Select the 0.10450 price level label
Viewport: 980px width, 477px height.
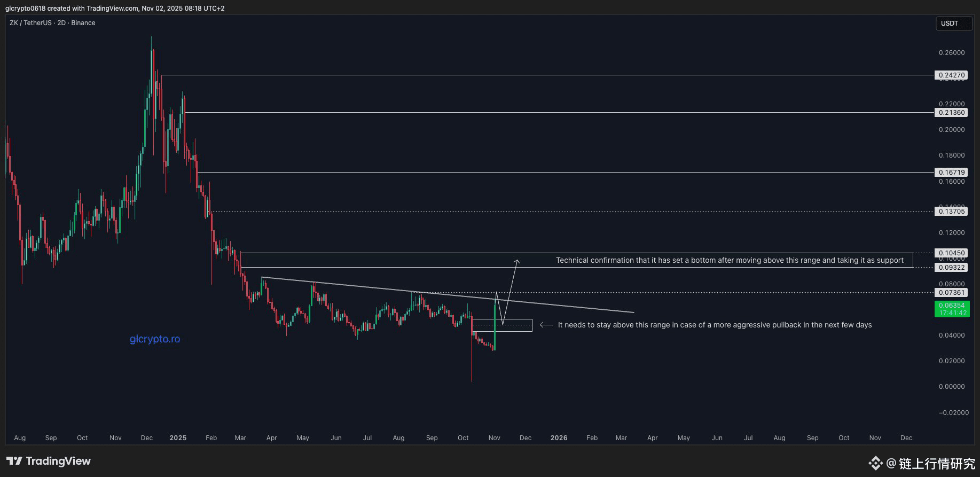952,253
